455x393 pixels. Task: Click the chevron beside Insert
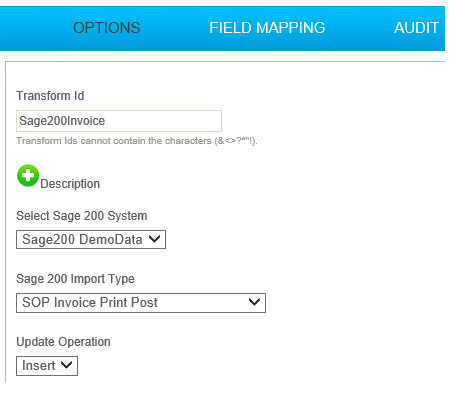pyautogui.click(x=67, y=365)
